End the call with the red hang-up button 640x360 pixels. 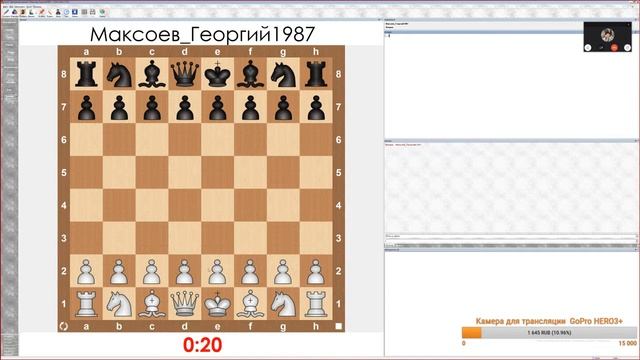pos(614,48)
